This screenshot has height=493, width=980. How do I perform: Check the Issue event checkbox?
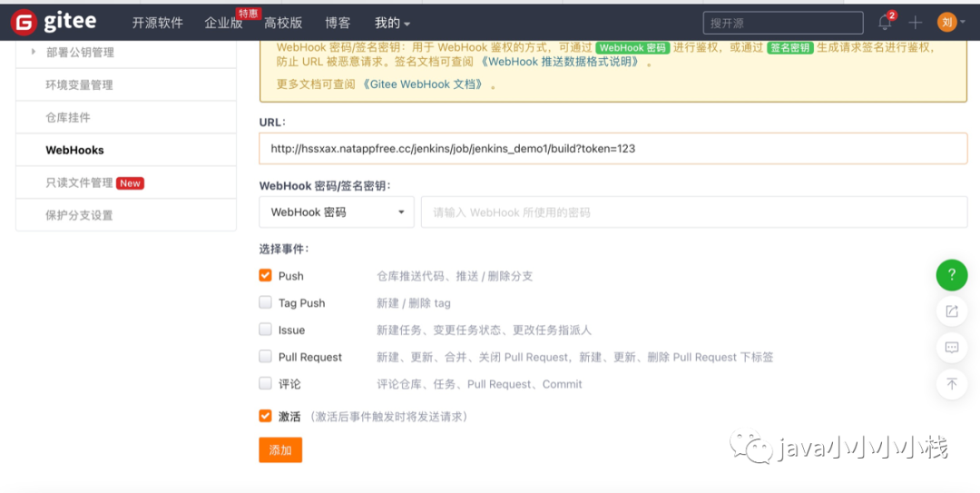[266, 329]
